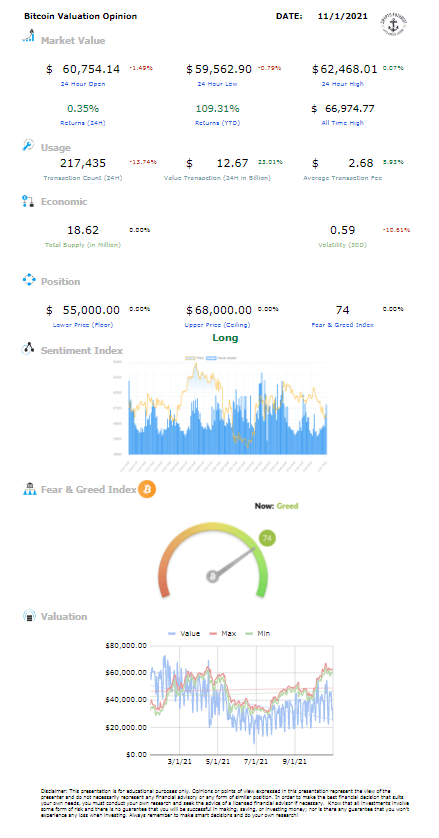
Task: Click the All Time High label
Action: click(343, 122)
